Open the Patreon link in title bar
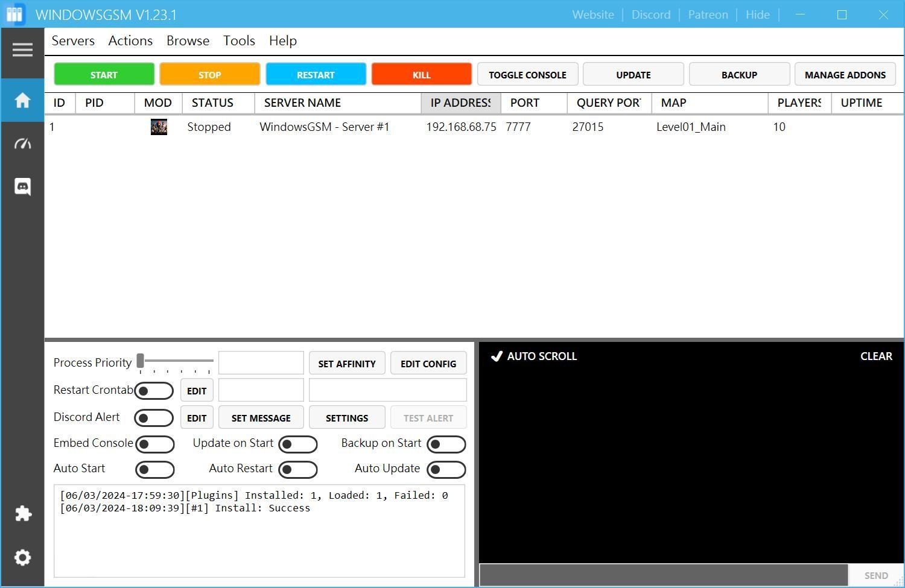 pyautogui.click(x=708, y=14)
